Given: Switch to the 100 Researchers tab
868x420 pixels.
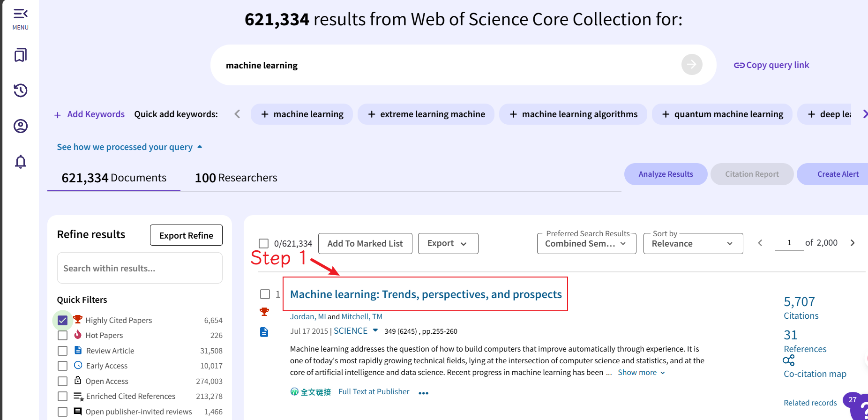Looking at the screenshot, I should (236, 178).
